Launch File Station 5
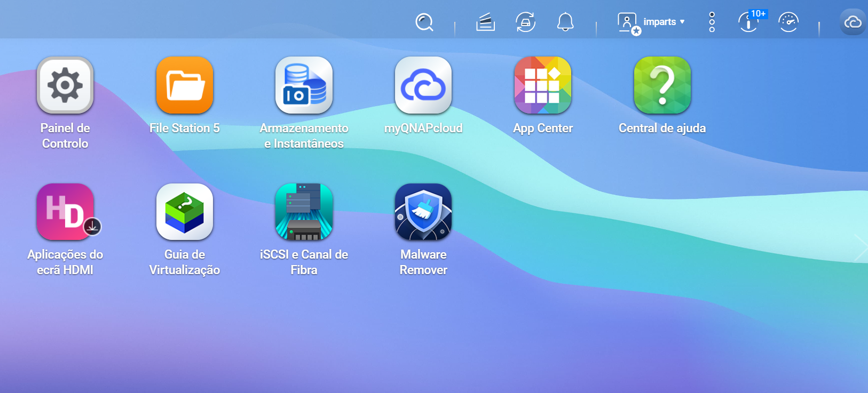This screenshot has width=868, height=393. click(x=185, y=85)
